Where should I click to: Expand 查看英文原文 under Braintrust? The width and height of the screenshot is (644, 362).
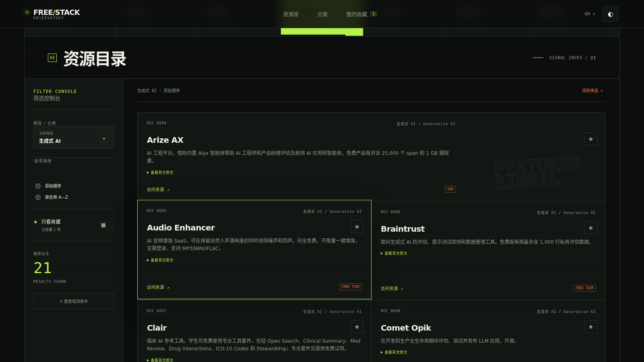point(394,253)
